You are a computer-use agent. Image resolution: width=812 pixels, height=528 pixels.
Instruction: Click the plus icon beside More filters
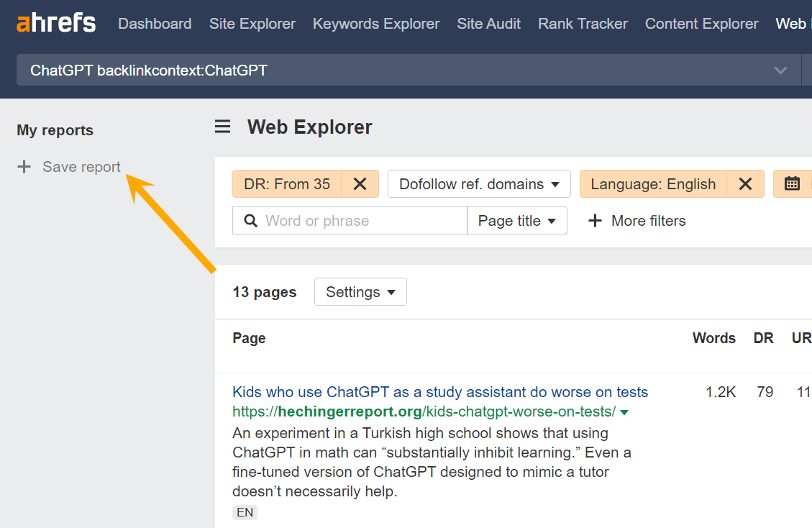(596, 221)
